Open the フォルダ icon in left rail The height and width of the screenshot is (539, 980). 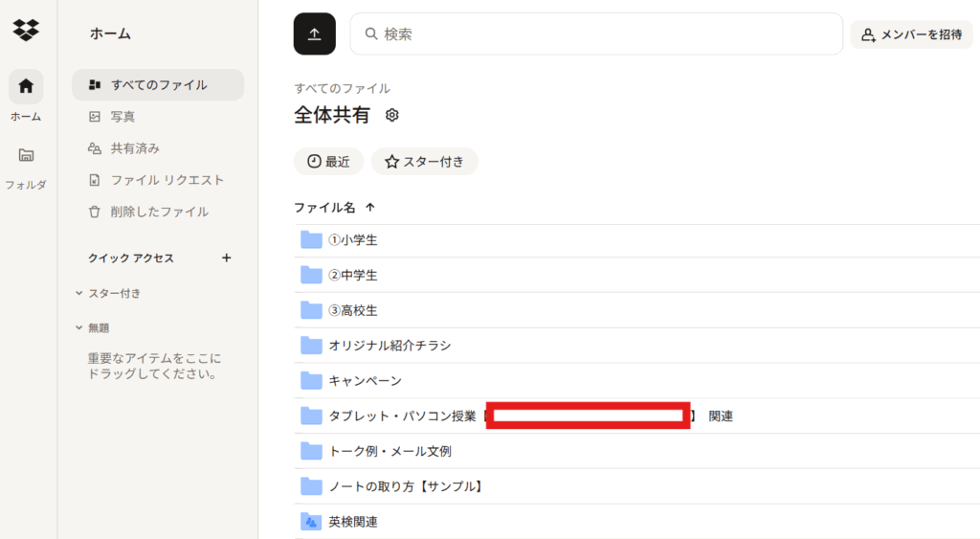pos(26,155)
